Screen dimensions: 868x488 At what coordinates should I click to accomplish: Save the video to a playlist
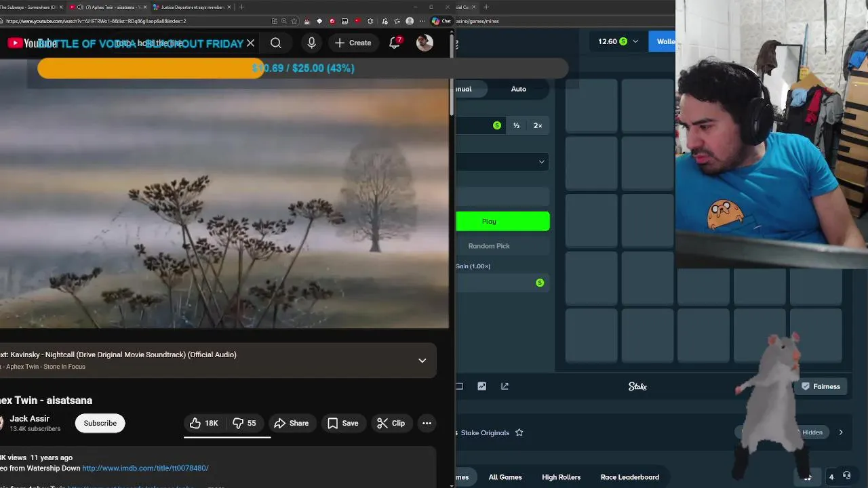click(x=343, y=423)
